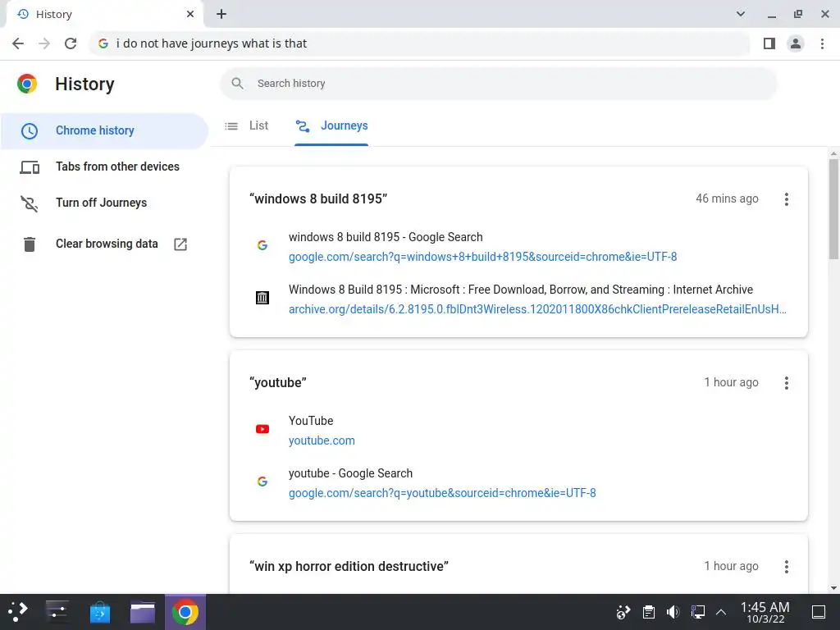Click "windows 8 build 8195" journey title
The height and width of the screenshot is (630, 840).
[318, 199]
